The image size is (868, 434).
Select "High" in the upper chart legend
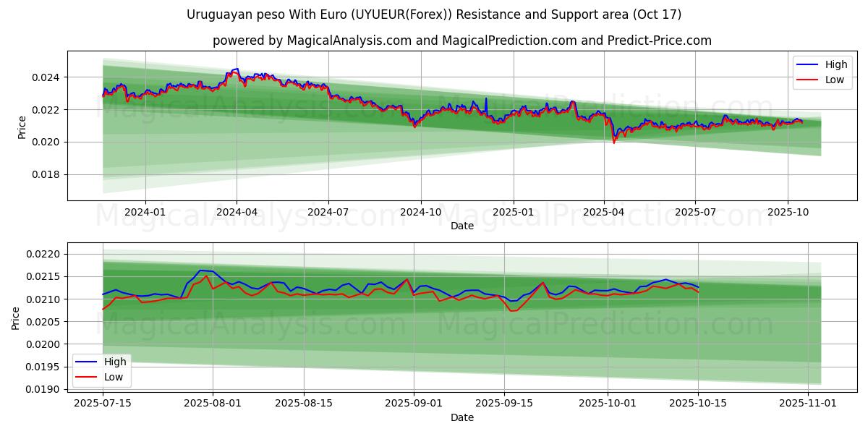click(835, 64)
